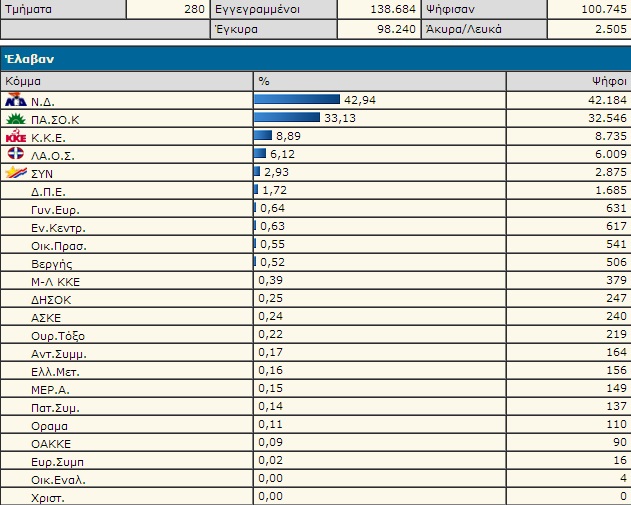This screenshot has width=631, height=505.
Task: Click the percentage value 2,93
Action: [276, 172]
